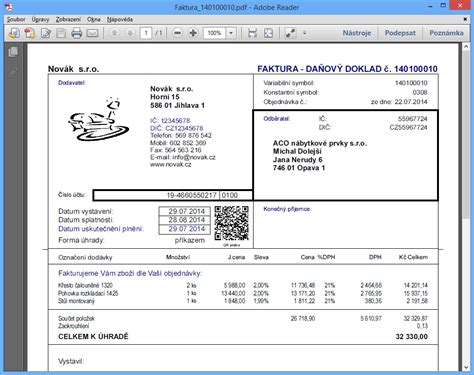This screenshot has height=375, width=474.
Task: Open page thumbnails panel in left sidebar
Action: 13,52
